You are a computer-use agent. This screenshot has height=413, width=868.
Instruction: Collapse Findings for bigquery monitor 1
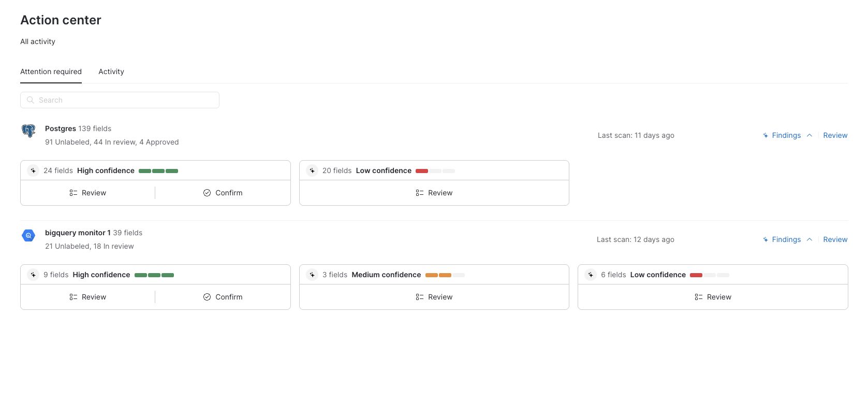pyautogui.click(x=786, y=239)
